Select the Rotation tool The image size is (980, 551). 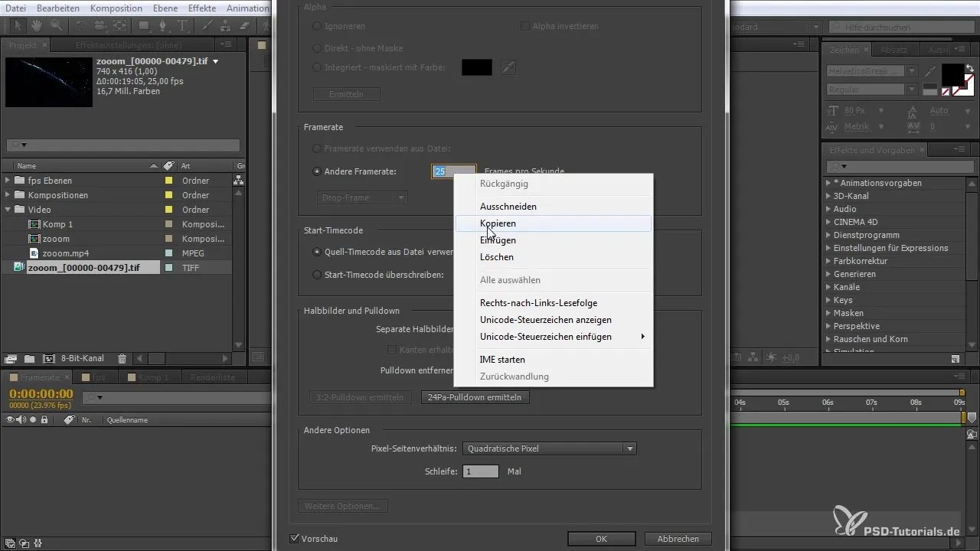coord(81,25)
